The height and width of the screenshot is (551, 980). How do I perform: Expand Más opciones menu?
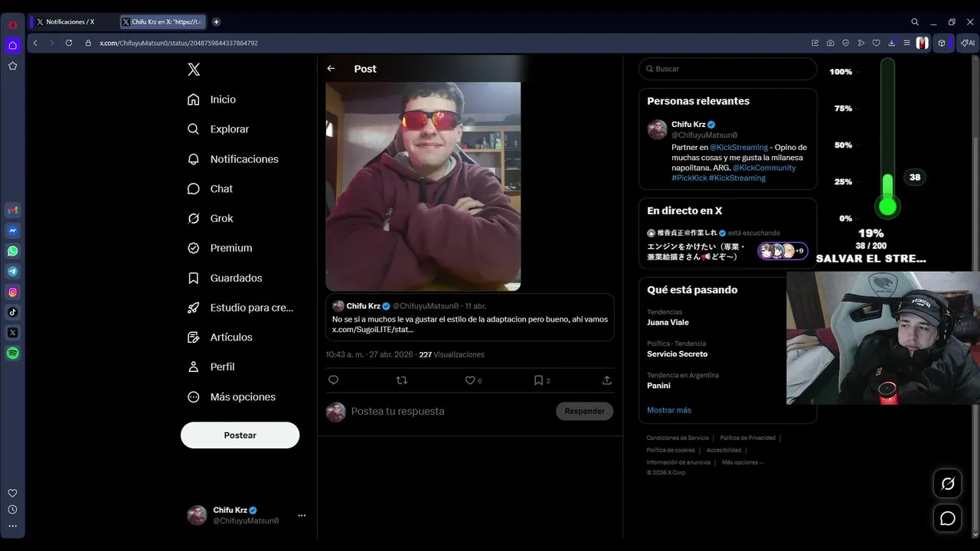[232, 397]
